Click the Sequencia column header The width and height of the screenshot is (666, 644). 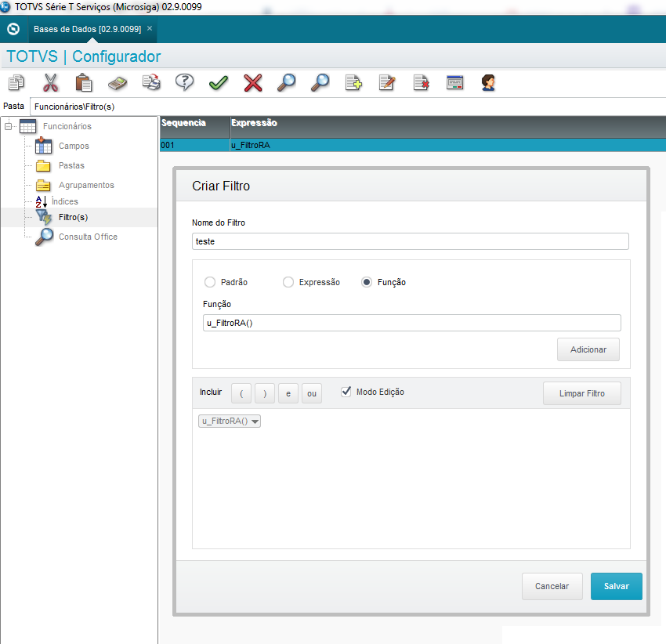pyautogui.click(x=195, y=127)
